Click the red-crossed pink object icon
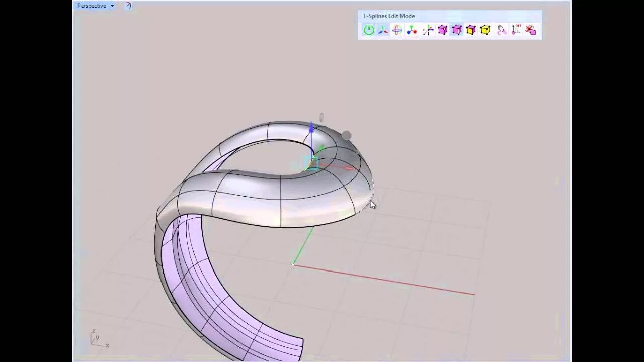 coord(531,30)
